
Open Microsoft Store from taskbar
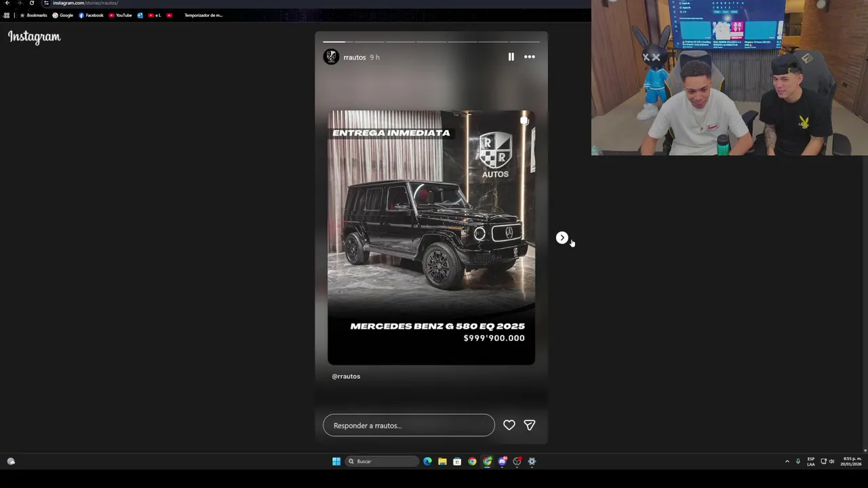tap(457, 462)
